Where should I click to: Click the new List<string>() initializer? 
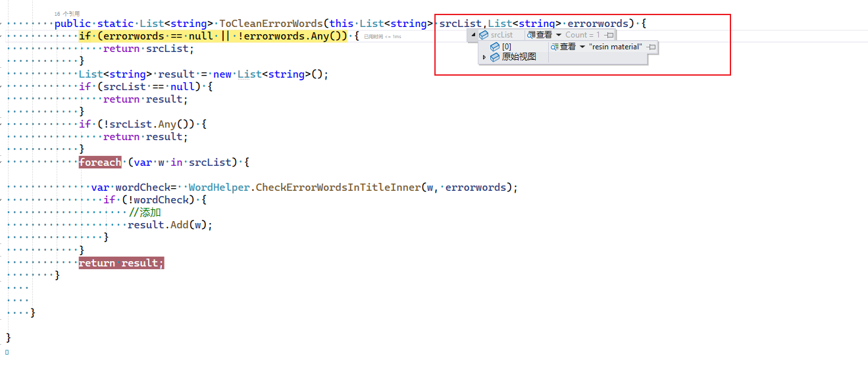(270, 74)
